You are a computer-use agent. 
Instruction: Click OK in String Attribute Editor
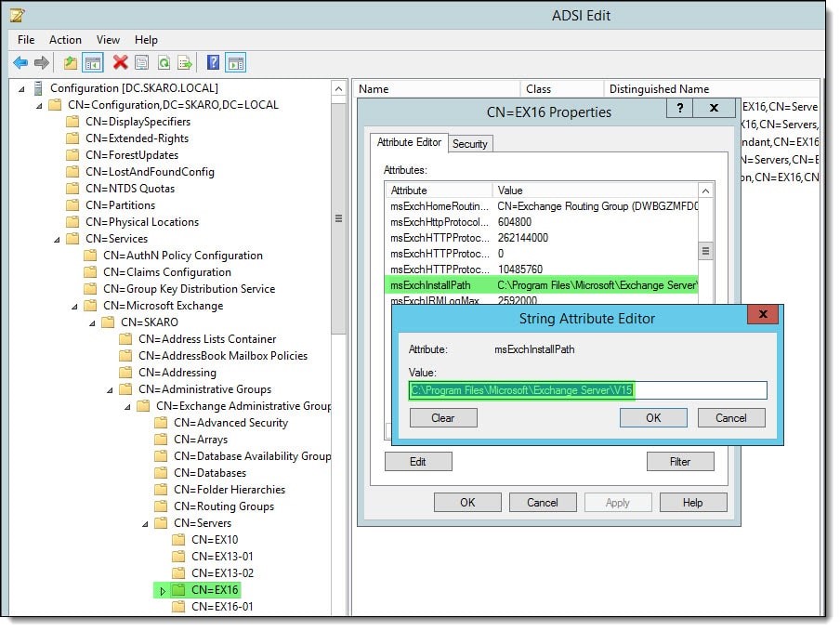[x=653, y=418]
